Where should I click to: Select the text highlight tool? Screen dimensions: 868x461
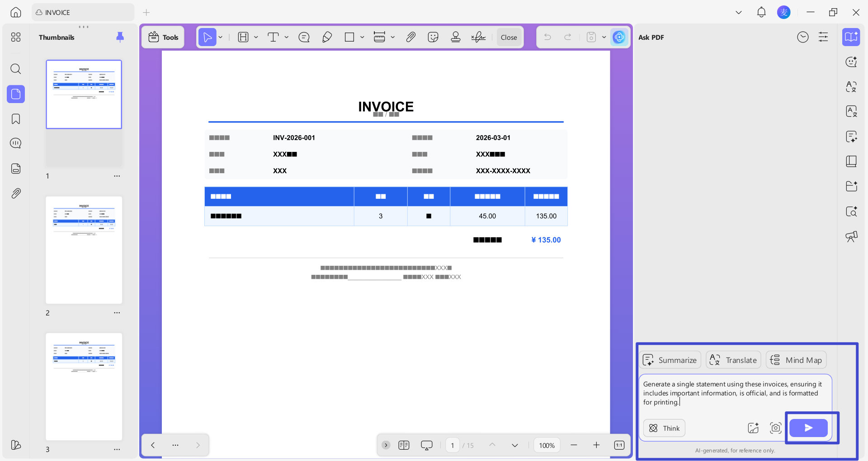click(243, 37)
